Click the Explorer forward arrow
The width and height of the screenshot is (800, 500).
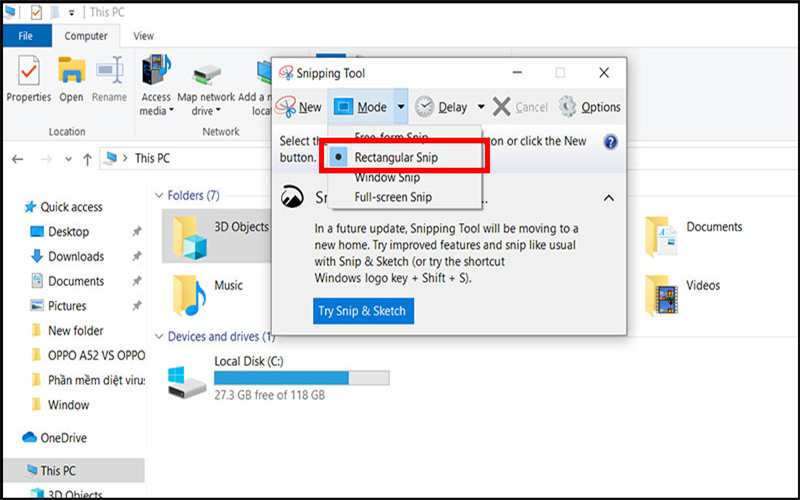[46, 159]
